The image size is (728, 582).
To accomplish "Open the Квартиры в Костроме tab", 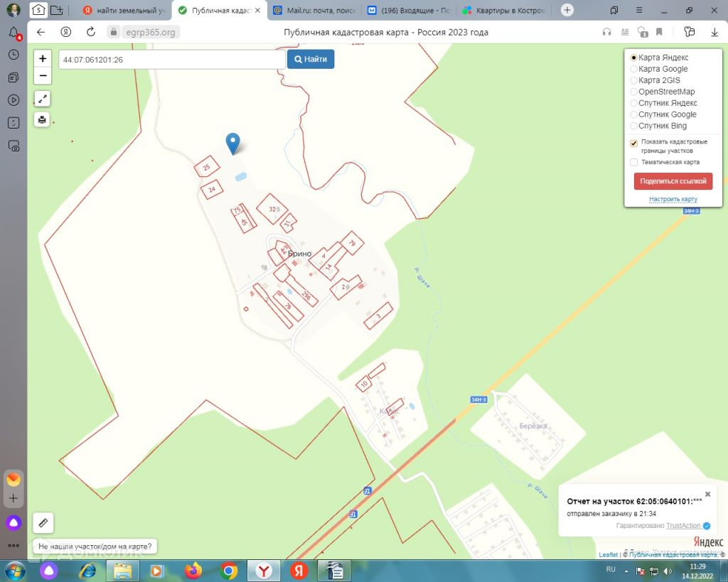I will coord(504,10).
